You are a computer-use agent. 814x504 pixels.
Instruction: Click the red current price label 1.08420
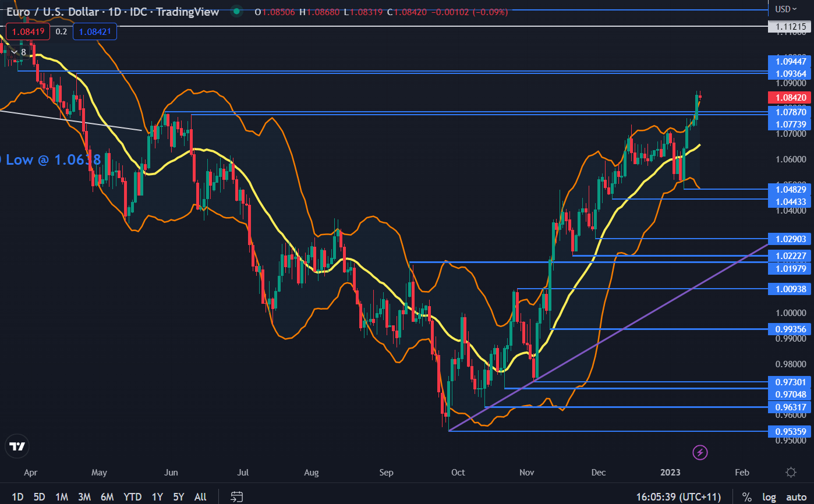pos(790,98)
